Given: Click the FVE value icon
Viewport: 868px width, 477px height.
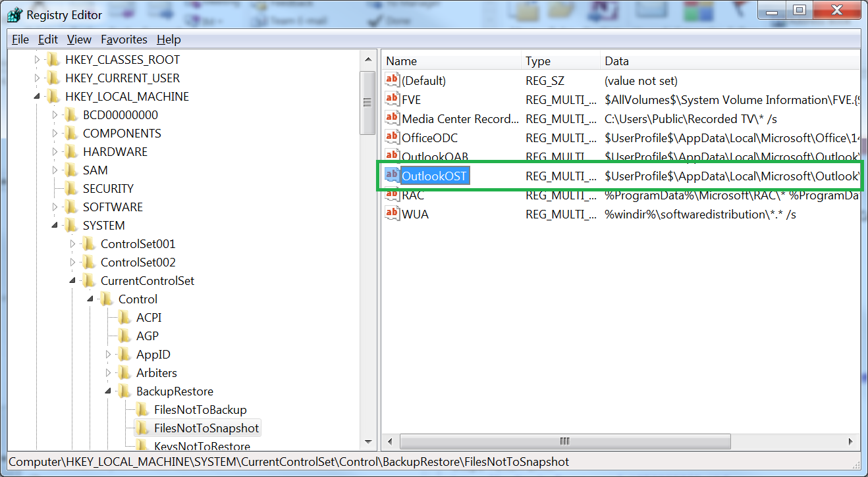Looking at the screenshot, I should [x=393, y=99].
